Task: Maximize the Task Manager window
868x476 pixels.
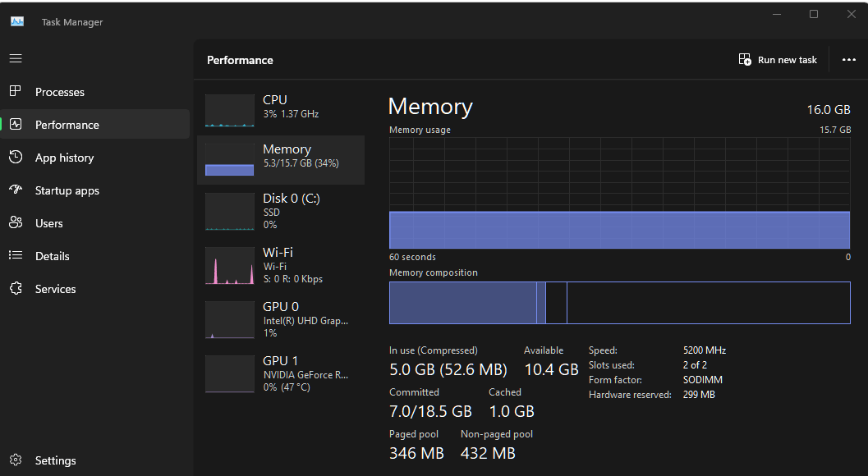Action: pos(814,15)
